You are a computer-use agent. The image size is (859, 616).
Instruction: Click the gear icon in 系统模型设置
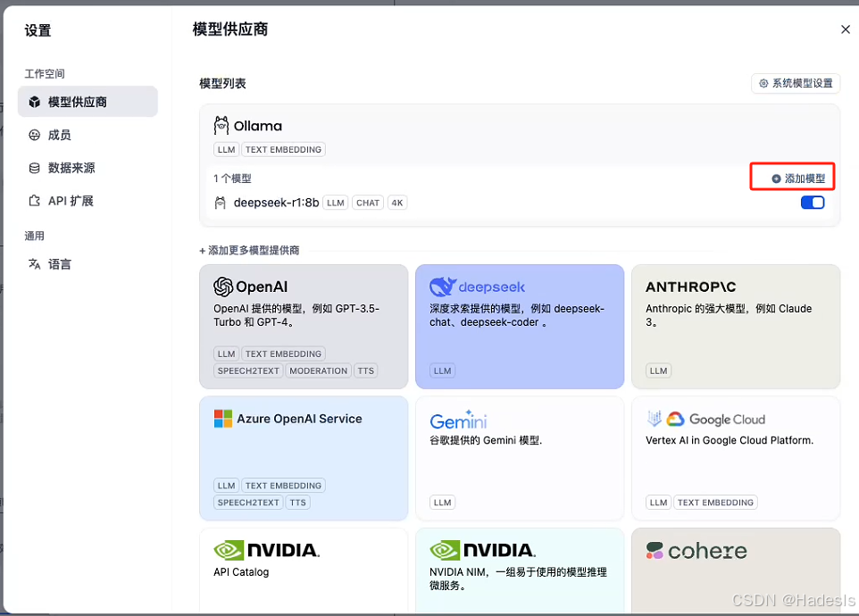click(x=763, y=83)
